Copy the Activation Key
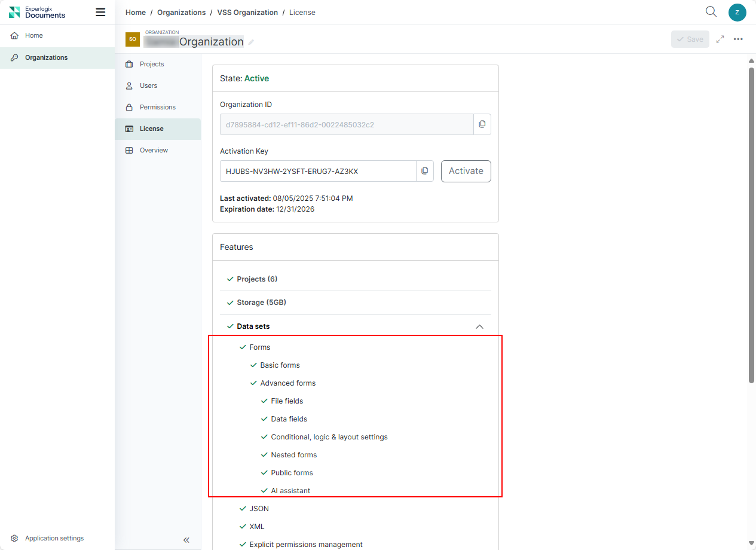The height and width of the screenshot is (550, 756). pyautogui.click(x=424, y=171)
